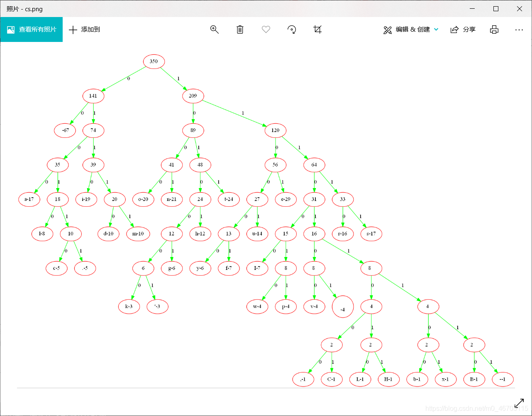Viewport: 532px width, 416px height.
Task: Click leaf node b-1
Action: click(417, 379)
